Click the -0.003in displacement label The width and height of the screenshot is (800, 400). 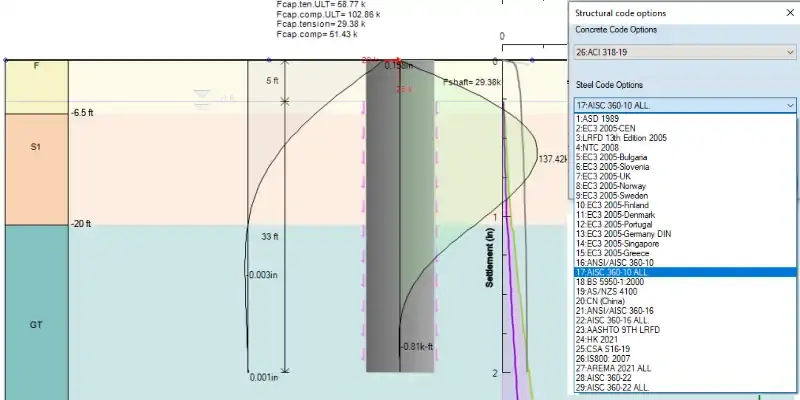[x=262, y=276]
